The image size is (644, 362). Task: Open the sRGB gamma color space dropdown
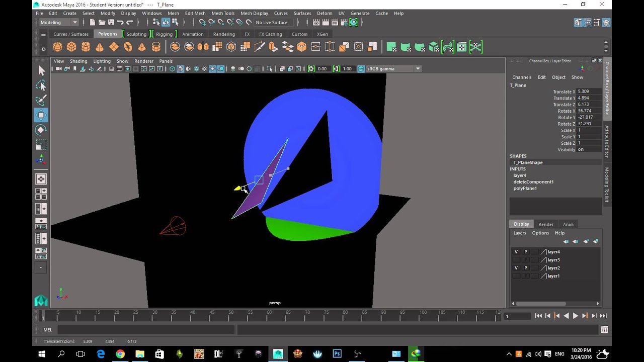(x=393, y=69)
